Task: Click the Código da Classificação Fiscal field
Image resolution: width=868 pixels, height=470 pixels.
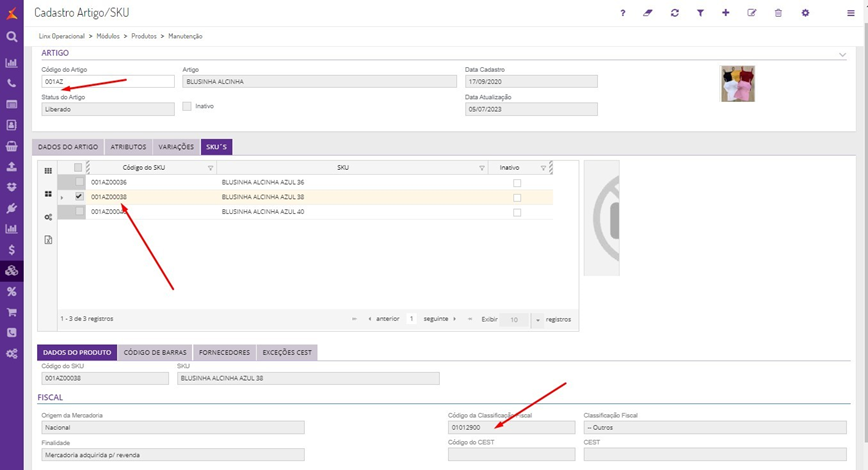Action: coord(512,427)
